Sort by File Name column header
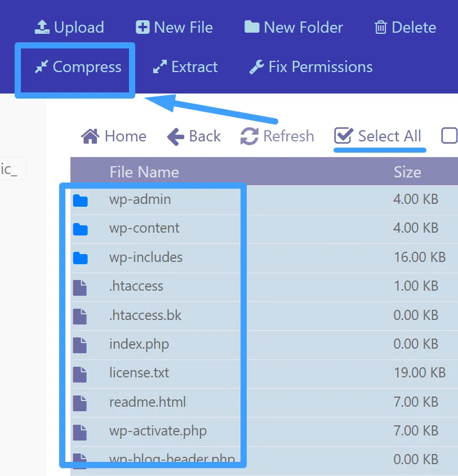458x476 pixels. point(144,172)
